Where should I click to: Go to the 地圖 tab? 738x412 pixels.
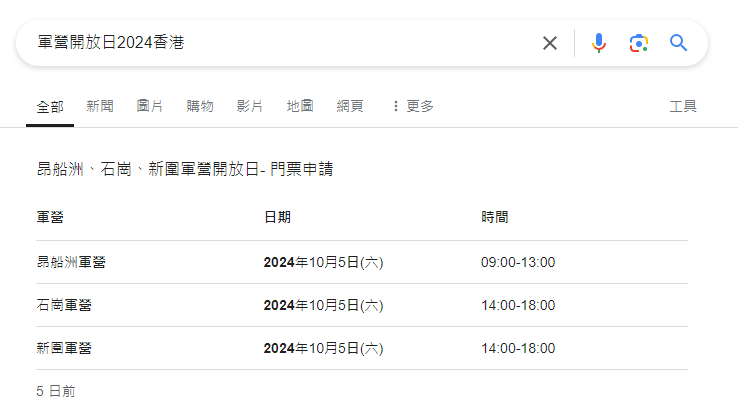tap(300, 106)
